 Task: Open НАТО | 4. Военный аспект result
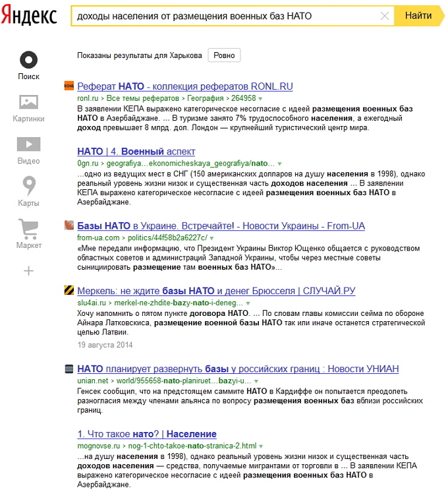click(136, 152)
